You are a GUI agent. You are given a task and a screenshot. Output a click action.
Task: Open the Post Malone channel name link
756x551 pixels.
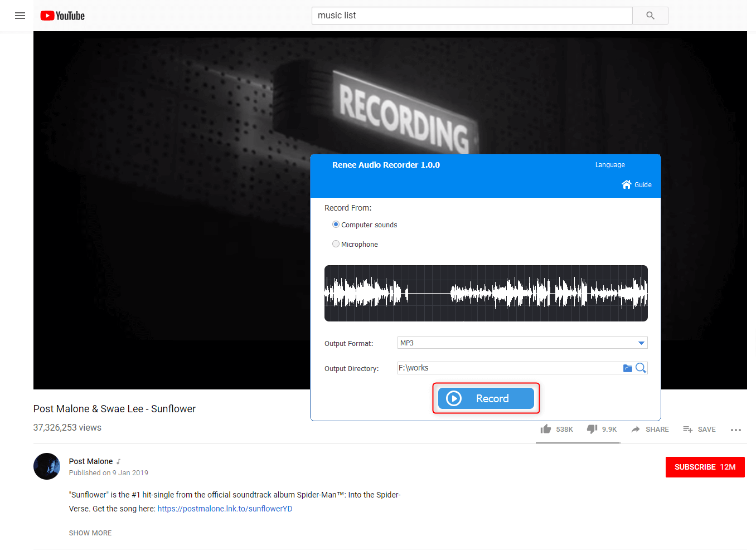pyautogui.click(x=91, y=461)
